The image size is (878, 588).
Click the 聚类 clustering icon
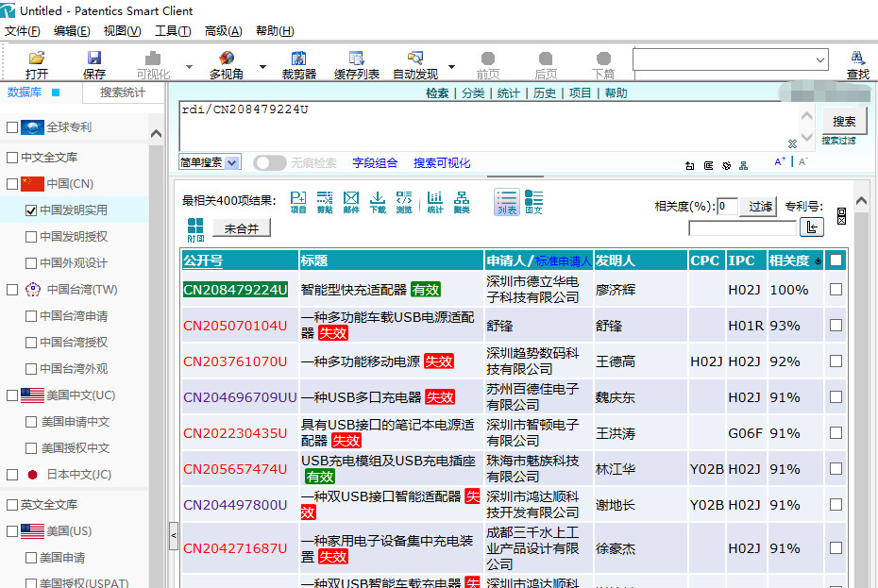coord(462,202)
